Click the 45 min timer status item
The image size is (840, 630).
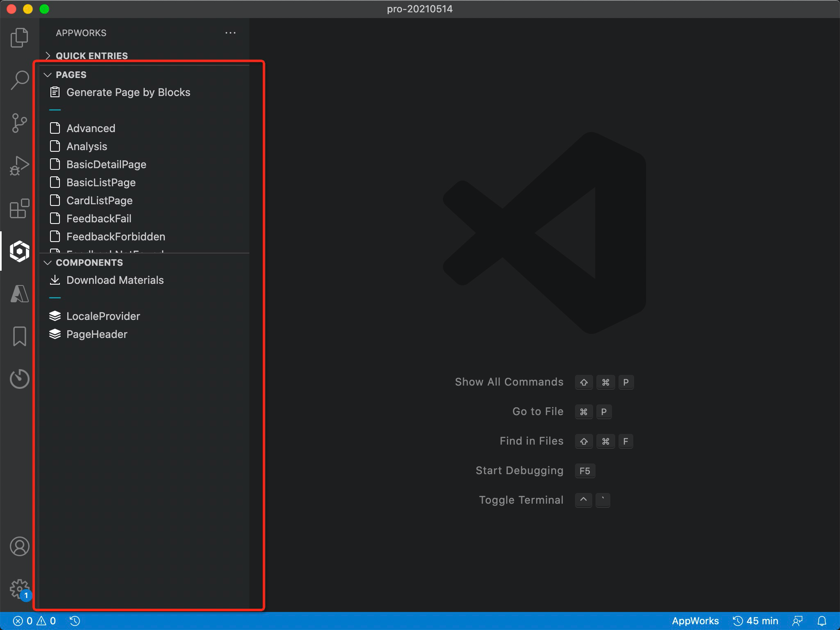(x=756, y=621)
